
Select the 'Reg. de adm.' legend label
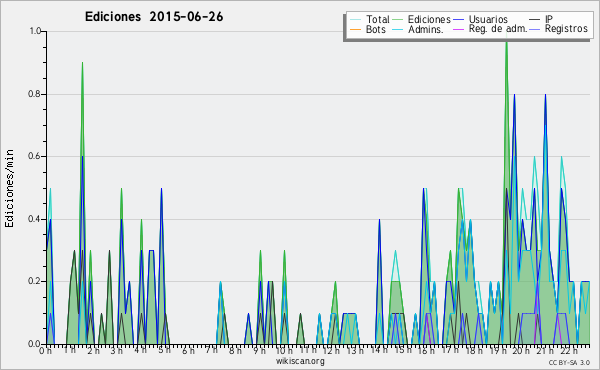498,29
